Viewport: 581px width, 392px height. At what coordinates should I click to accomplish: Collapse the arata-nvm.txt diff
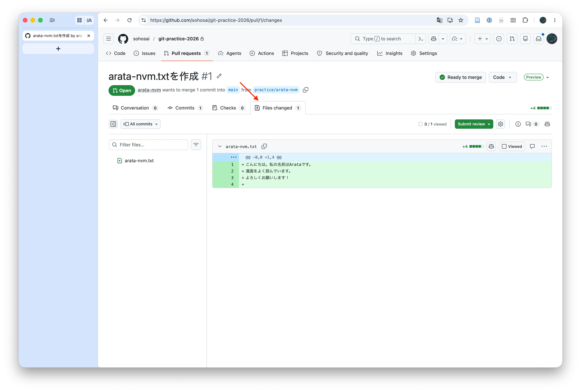(220, 146)
